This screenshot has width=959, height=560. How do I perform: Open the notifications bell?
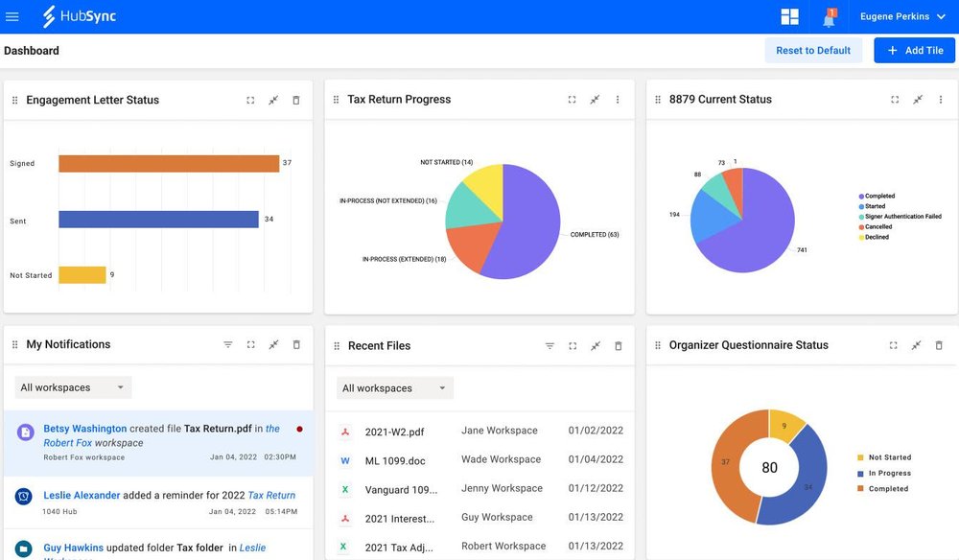click(829, 17)
